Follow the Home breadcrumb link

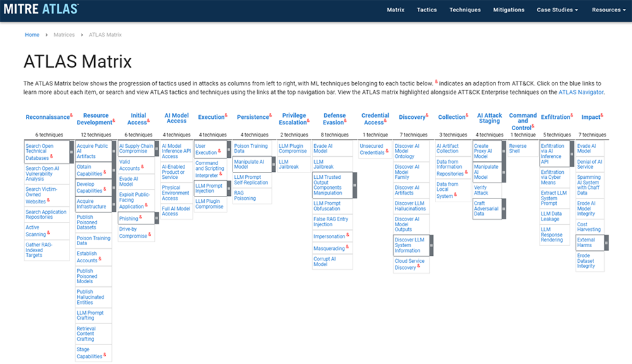point(32,35)
